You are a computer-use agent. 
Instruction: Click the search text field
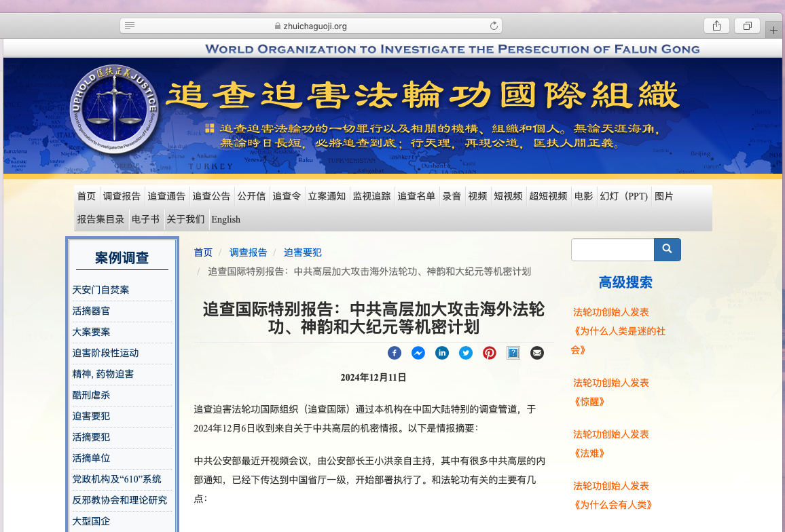612,250
